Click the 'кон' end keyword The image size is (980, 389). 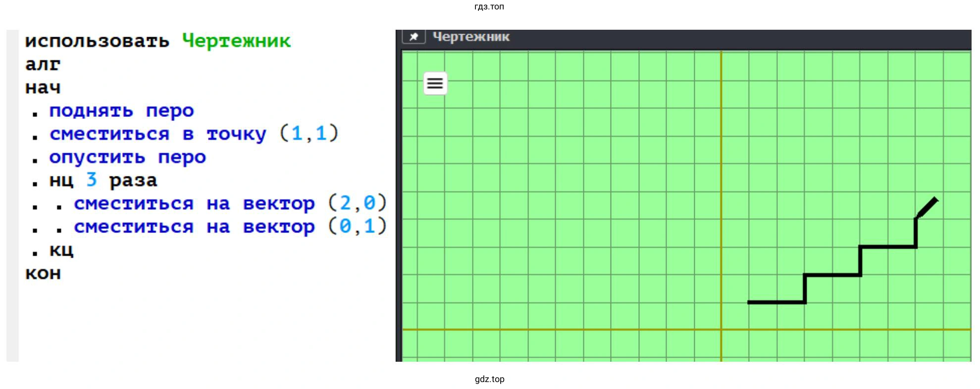pos(43,273)
